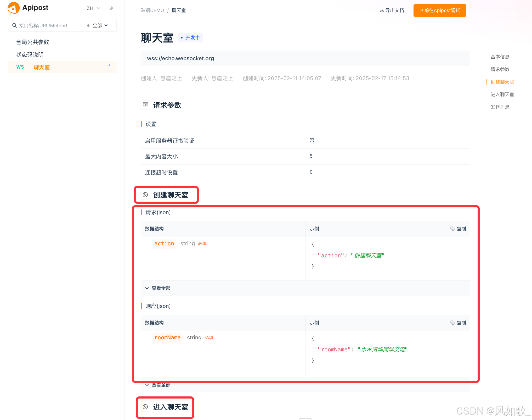Click the socket icon beside 进入聊天室
532x420 pixels.
145,407
